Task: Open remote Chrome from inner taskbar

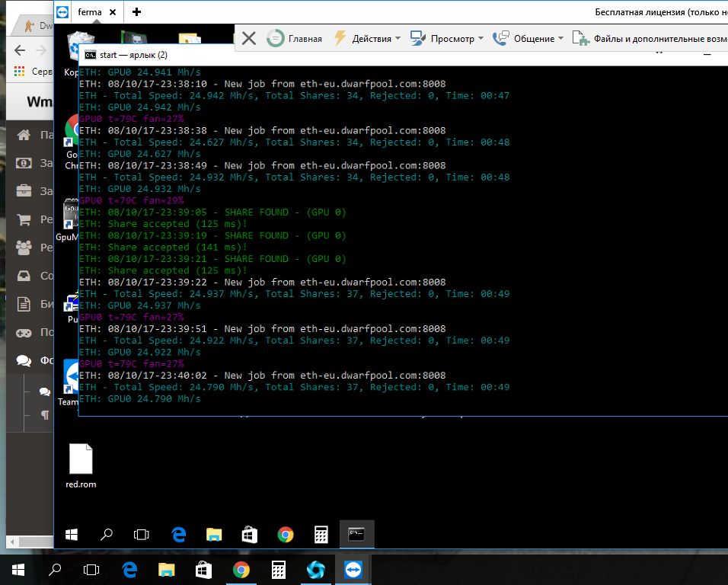Action: [x=286, y=535]
